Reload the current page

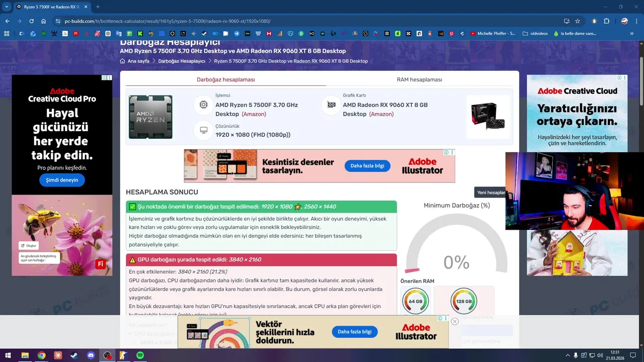point(31,21)
